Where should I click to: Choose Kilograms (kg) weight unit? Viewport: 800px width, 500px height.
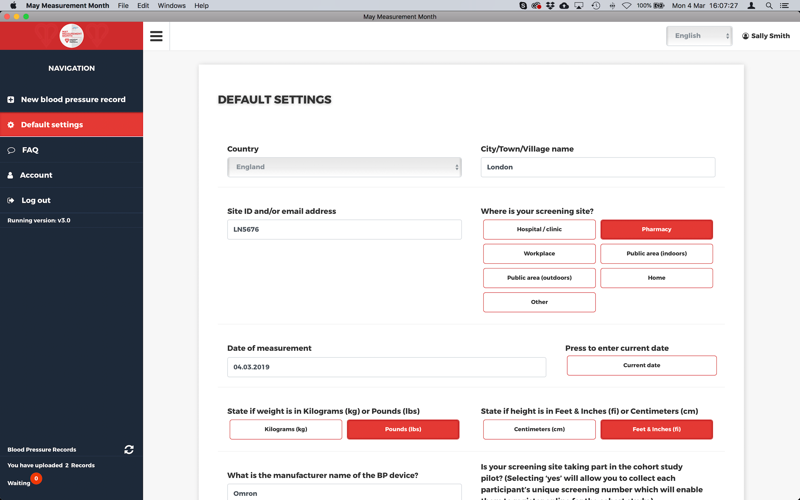click(x=286, y=429)
